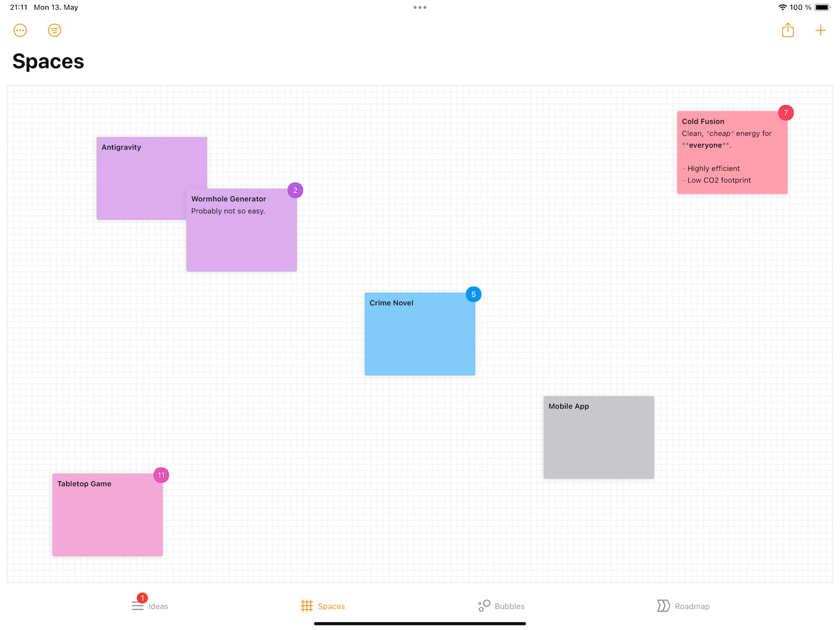The width and height of the screenshot is (840, 630).
Task: Tap the blue 5 badge on Crime Novel
Action: [473, 295]
